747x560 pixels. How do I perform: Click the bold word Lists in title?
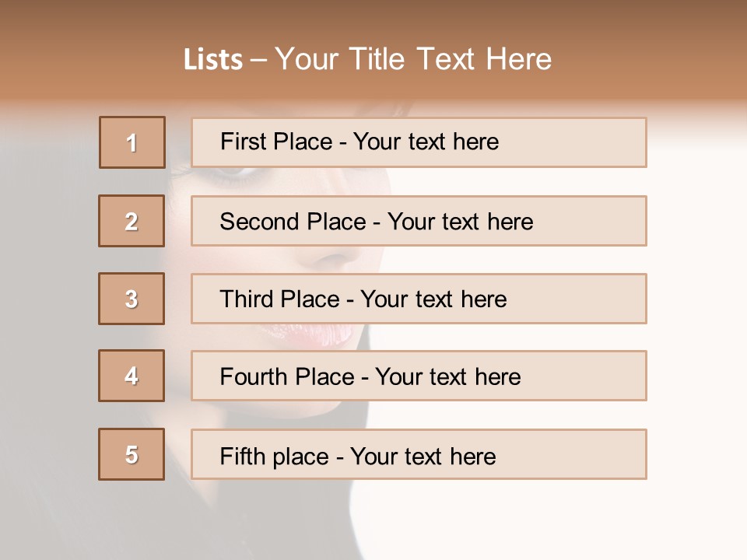click(x=213, y=59)
